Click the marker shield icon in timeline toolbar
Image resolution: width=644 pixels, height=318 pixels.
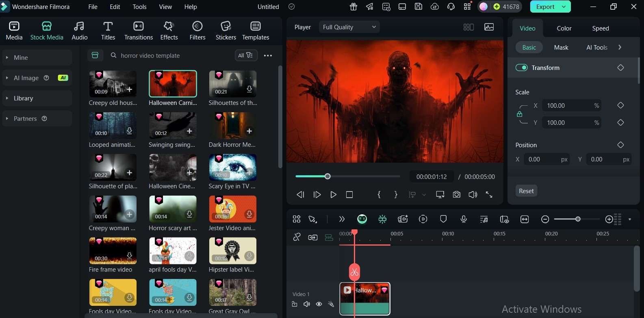pyautogui.click(x=443, y=219)
